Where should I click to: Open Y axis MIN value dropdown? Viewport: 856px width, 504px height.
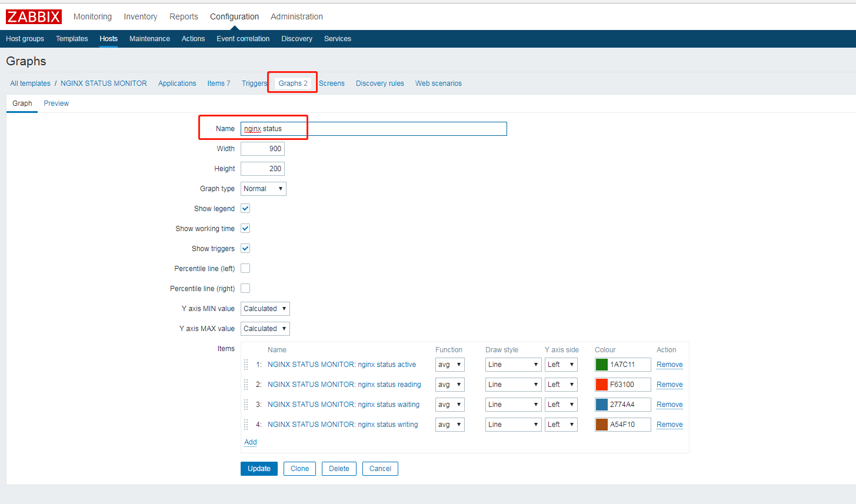(x=265, y=309)
